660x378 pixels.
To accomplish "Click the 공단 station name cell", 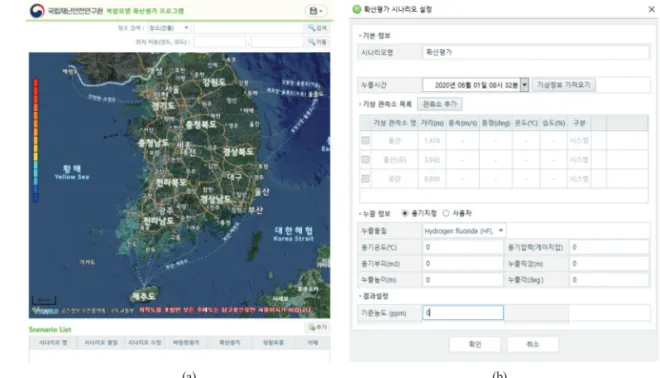I will coord(394,178).
